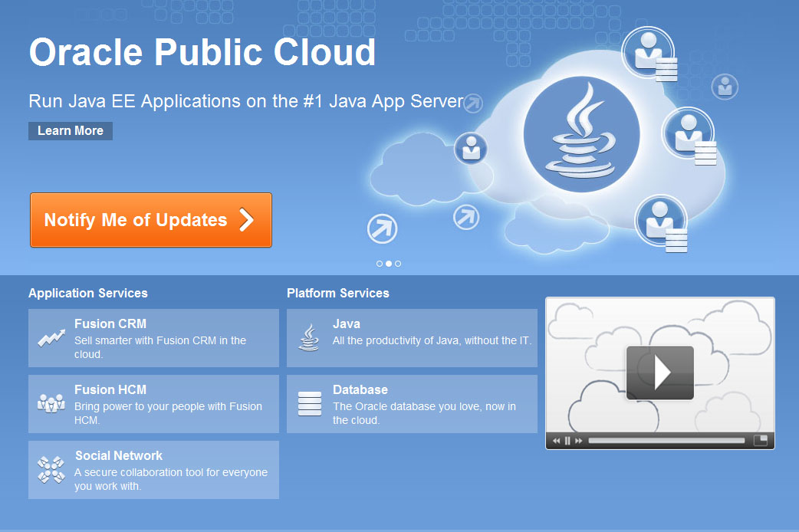Click 'The Oracle database you love' description
Viewport: 799px width, 532px height.
(424, 413)
